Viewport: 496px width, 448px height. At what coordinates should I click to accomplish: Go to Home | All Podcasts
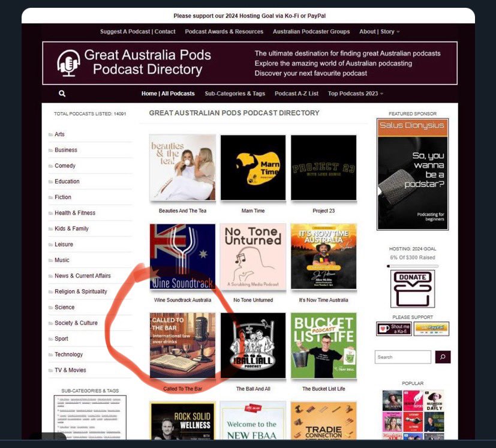[x=168, y=94]
